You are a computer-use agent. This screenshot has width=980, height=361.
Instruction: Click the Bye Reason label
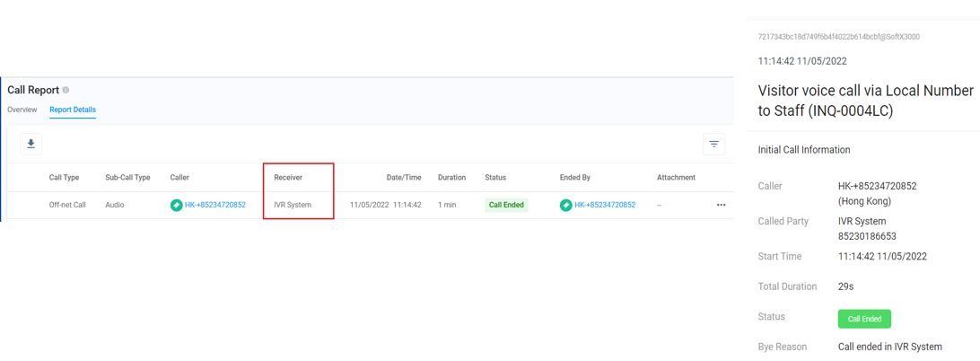click(x=782, y=347)
